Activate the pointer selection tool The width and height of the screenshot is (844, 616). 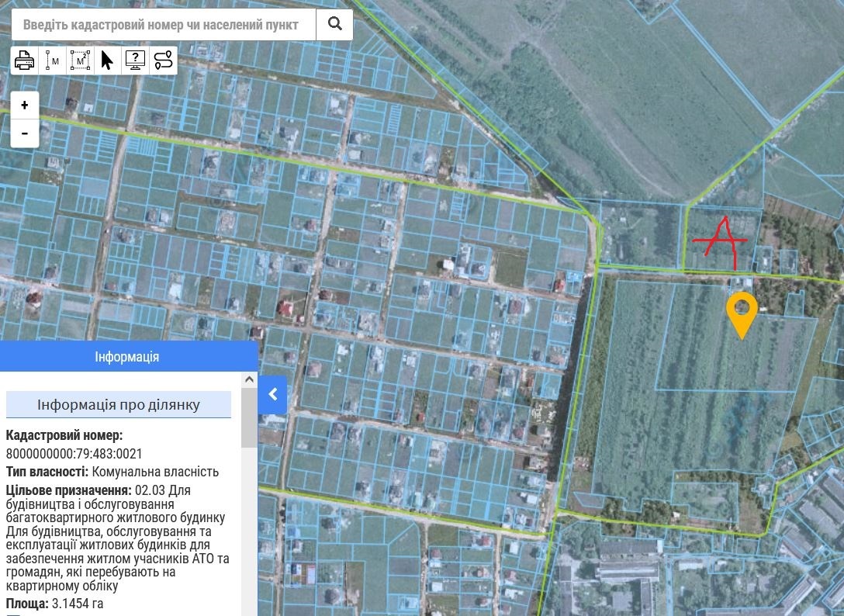(x=108, y=61)
